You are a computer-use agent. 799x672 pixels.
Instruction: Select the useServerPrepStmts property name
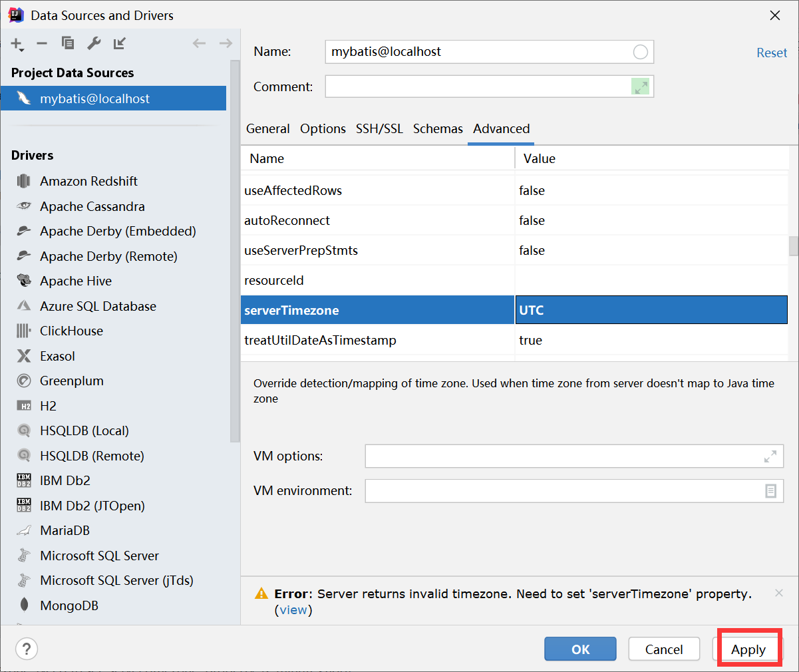point(301,250)
